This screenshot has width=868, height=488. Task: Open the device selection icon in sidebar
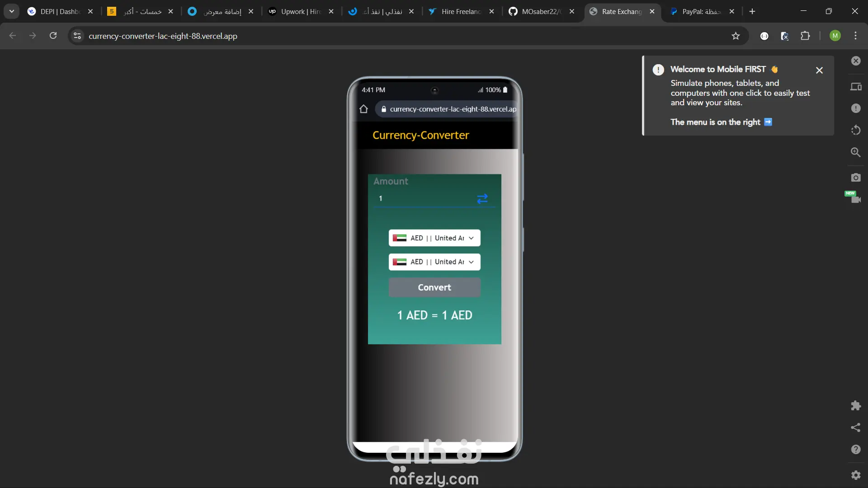[856, 87]
